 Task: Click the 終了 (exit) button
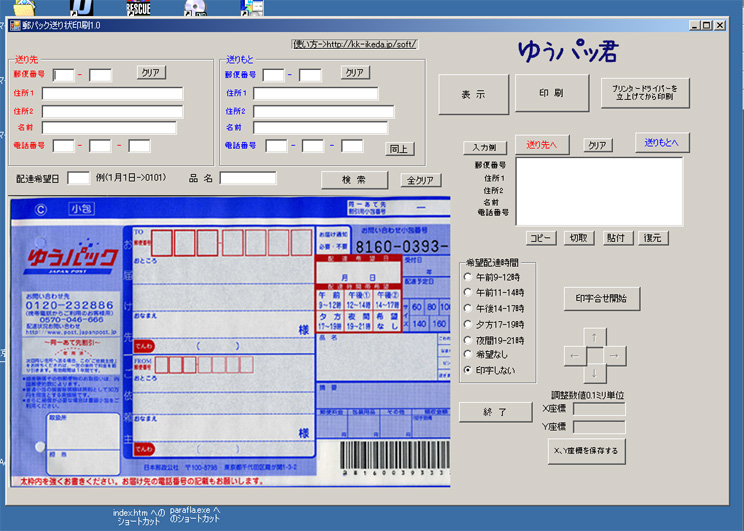click(495, 412)
